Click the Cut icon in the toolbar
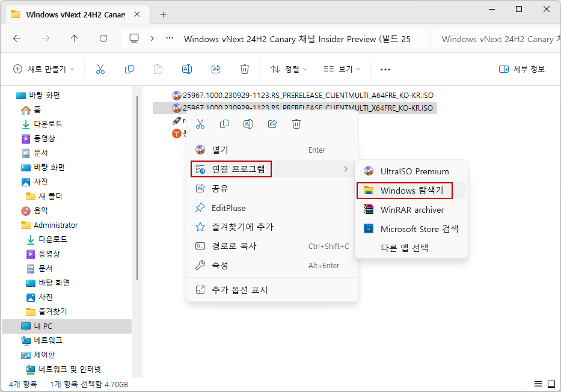Screen dimensions: 561x392 click(x=100, y=69)
